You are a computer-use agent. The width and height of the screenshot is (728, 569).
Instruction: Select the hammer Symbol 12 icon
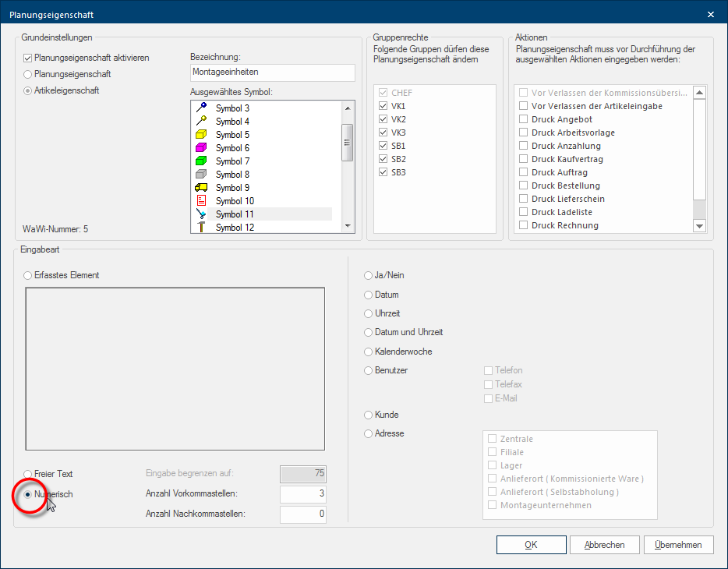point(200,227)
